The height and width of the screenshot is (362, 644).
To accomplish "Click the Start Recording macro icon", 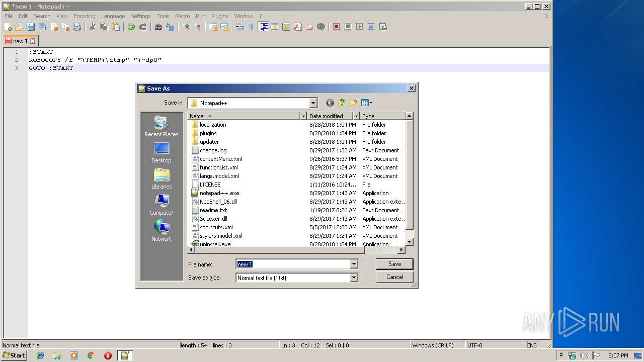I will [x=336, y=27].
